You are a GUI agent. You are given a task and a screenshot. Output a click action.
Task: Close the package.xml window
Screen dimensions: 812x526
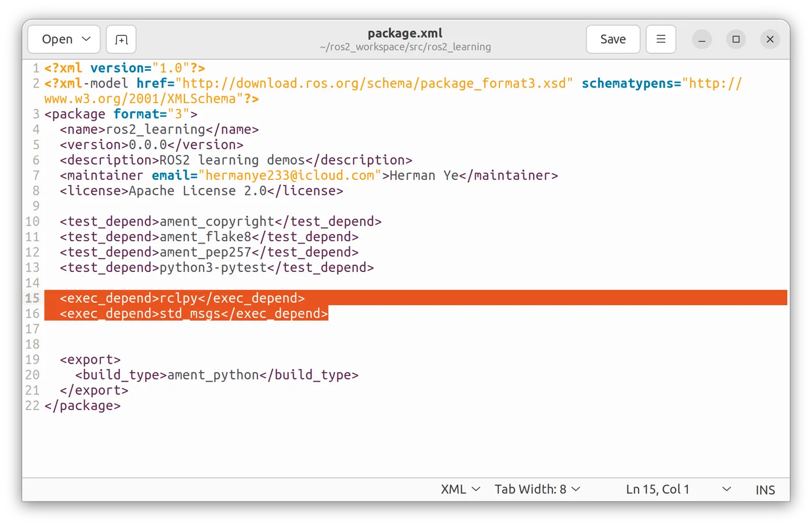(x=770, y=39)
